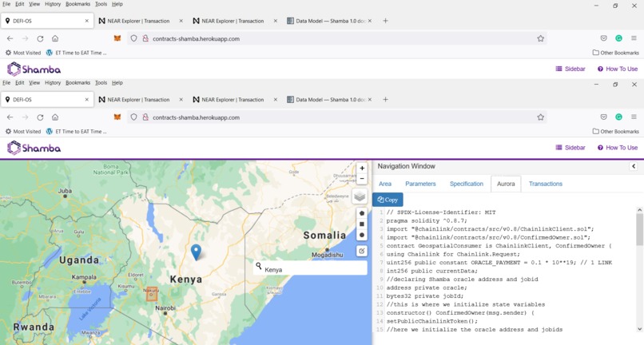Select DEFI-OS tab in lower browser window
This screenshot has height=345, width=644.
[x=47, y=99]
